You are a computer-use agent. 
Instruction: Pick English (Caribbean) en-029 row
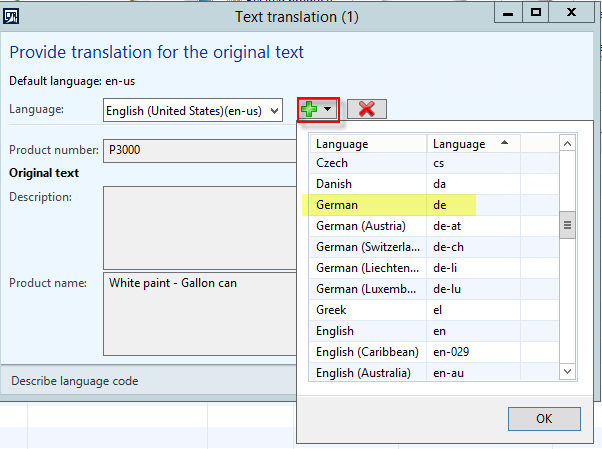tap(364, 352)
